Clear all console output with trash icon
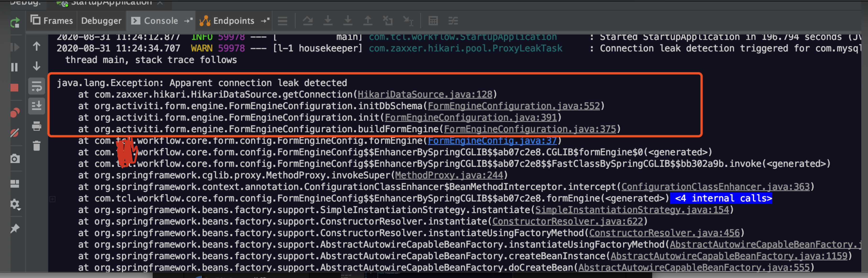The width and height of the screenshot is (868, 278). [x=36, y=146]
